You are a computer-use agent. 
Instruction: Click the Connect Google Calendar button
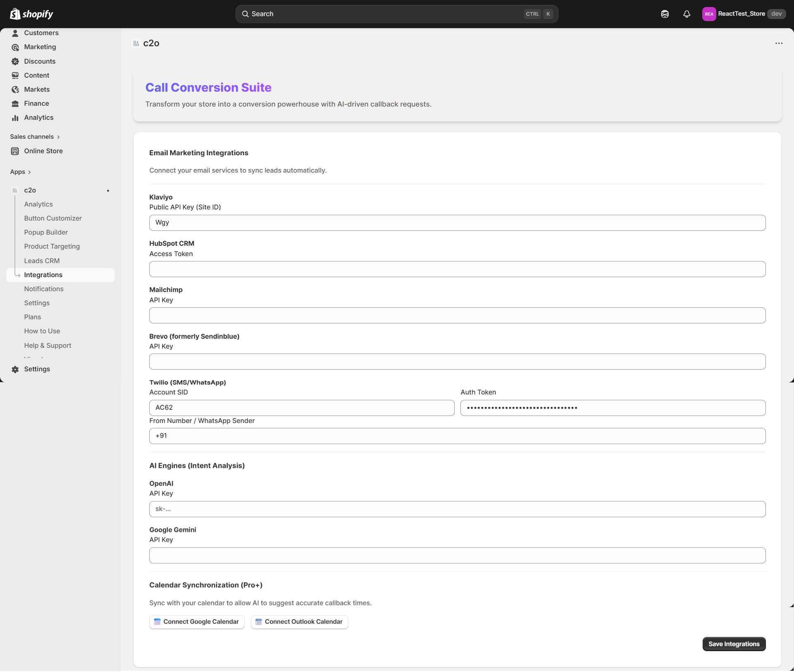pos(197,622)
